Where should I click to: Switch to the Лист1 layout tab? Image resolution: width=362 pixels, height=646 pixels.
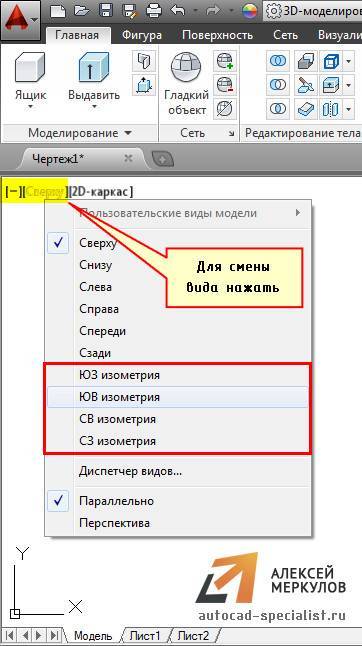coord(145,635)
